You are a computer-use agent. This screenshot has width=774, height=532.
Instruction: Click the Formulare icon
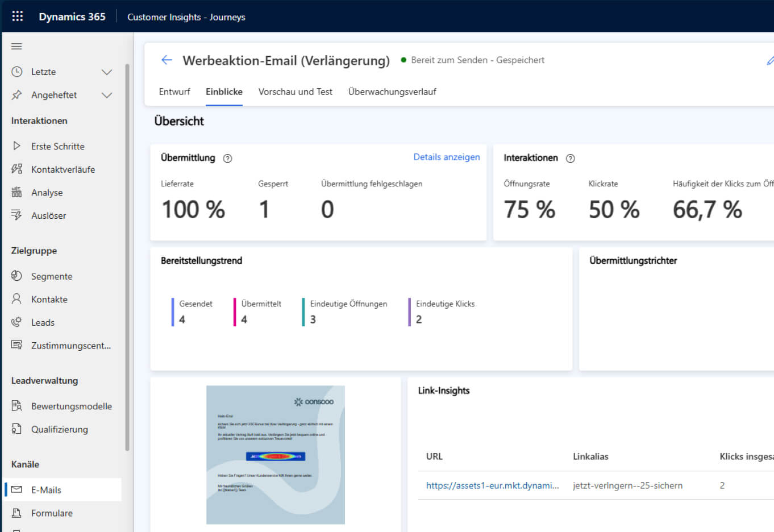[17, 513]
